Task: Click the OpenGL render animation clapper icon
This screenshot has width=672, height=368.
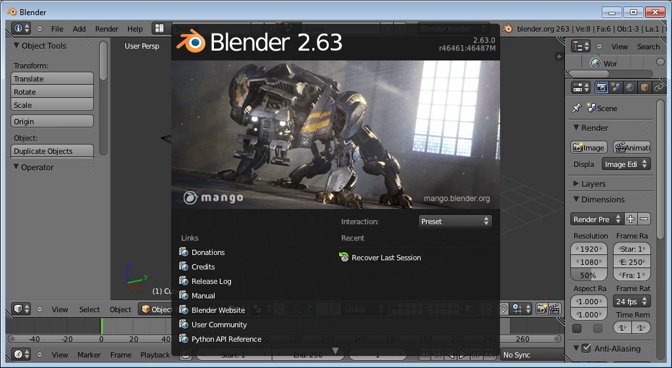Action: [x=555, y=309]
